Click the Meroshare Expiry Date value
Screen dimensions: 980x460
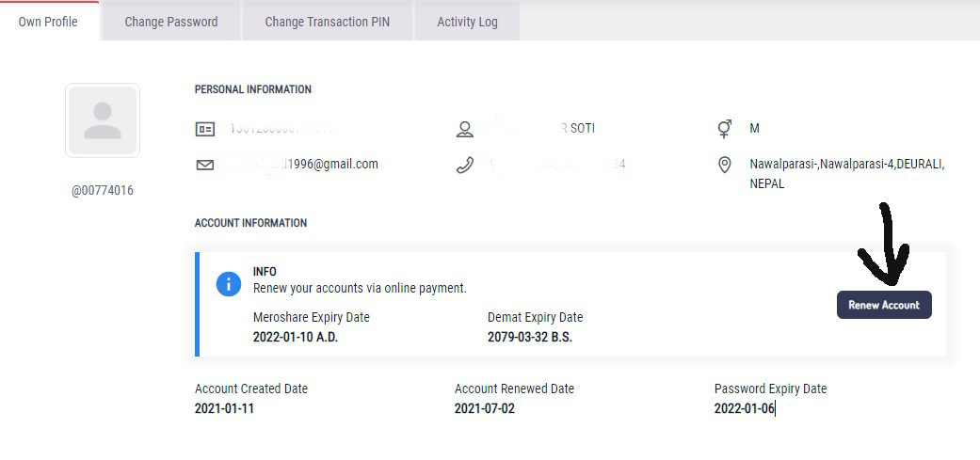(x=296, y=337)
